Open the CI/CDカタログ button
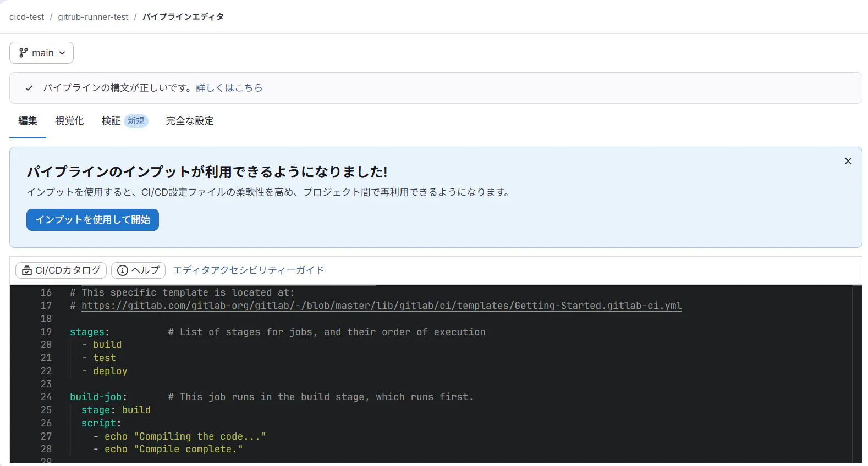 [61, 270]
